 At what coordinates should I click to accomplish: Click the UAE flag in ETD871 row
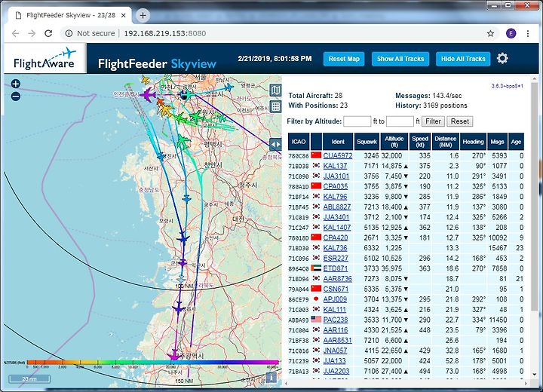click(316, 268)
